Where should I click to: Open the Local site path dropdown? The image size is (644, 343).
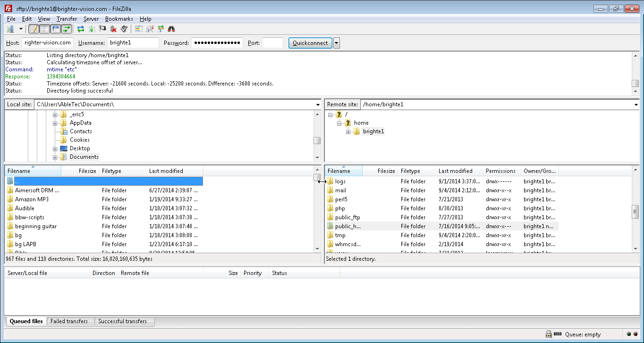coord(317,104)
